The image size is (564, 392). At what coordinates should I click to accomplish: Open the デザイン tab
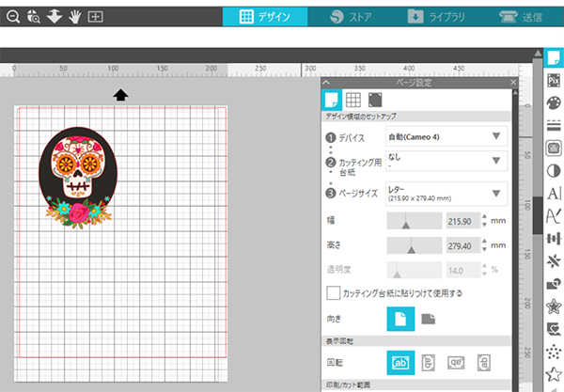265,17
